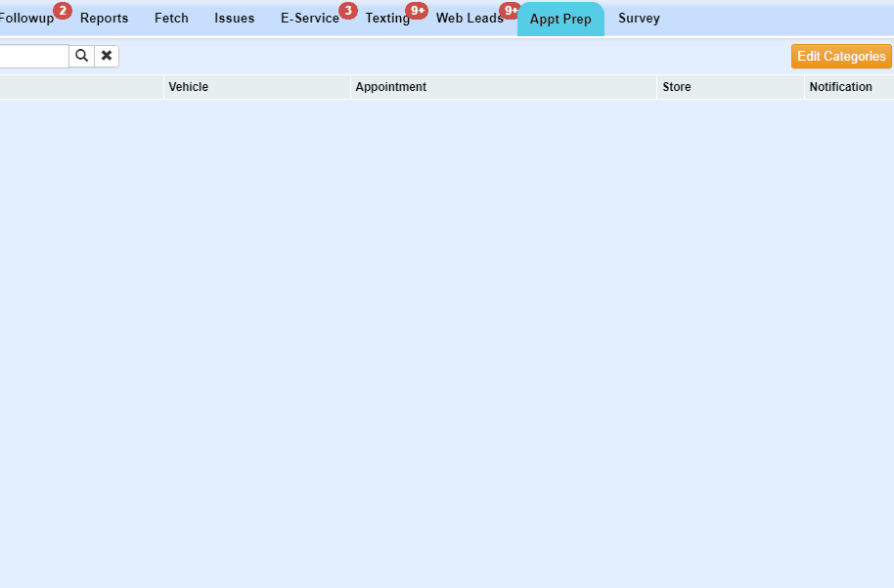Click the 9+ badge on Web Leads
Viewport: 894px width, 588px height.
coord(510,11)
